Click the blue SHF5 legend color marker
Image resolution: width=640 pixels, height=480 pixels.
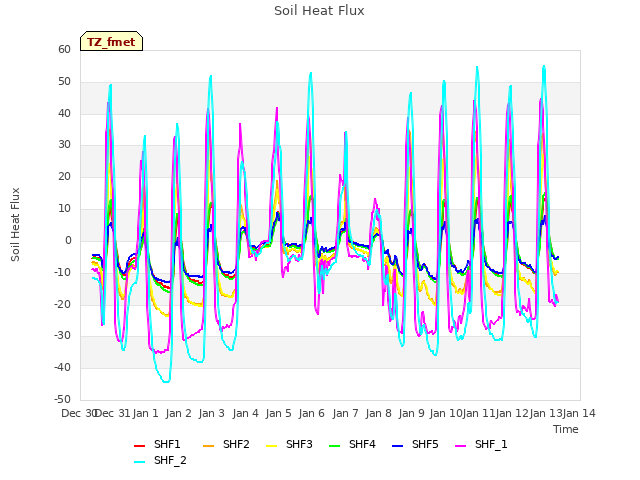click(x=398, y=446)
